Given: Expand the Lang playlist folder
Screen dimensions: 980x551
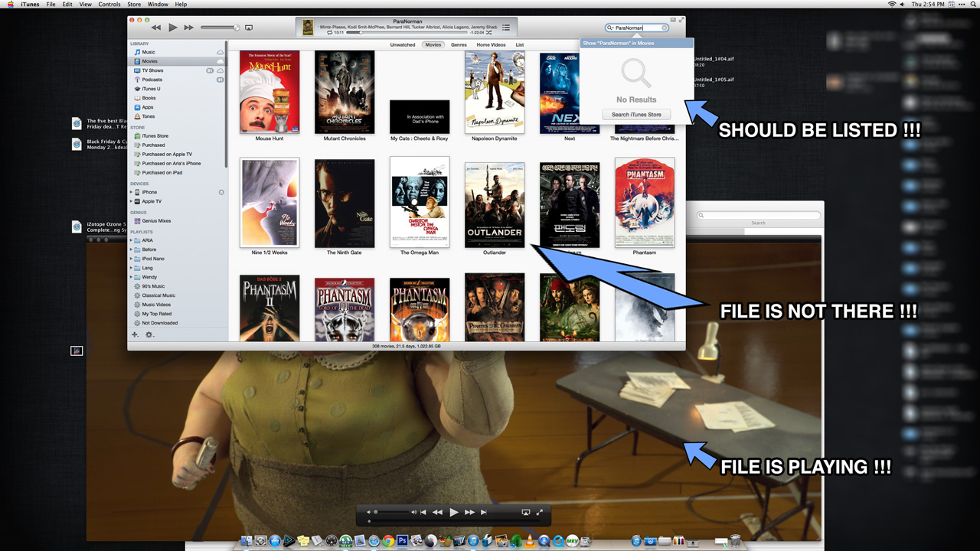Looking at the screenshot, I should click(x=131, y=268).
